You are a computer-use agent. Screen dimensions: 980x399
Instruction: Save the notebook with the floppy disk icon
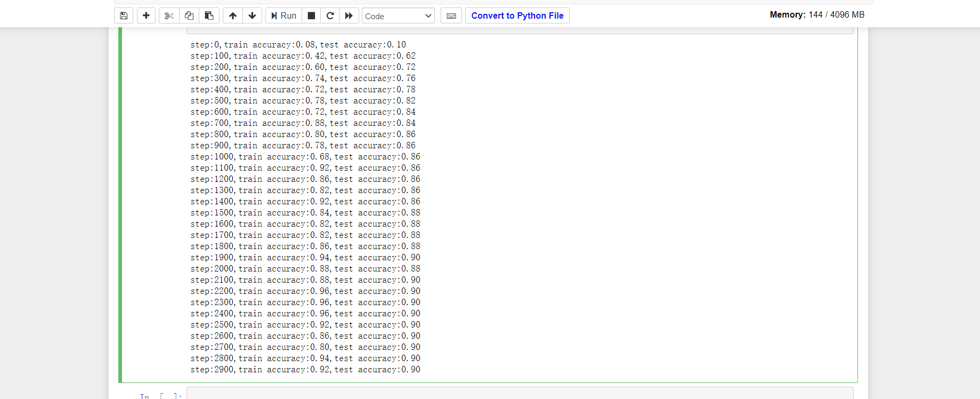tap(124, 15)
